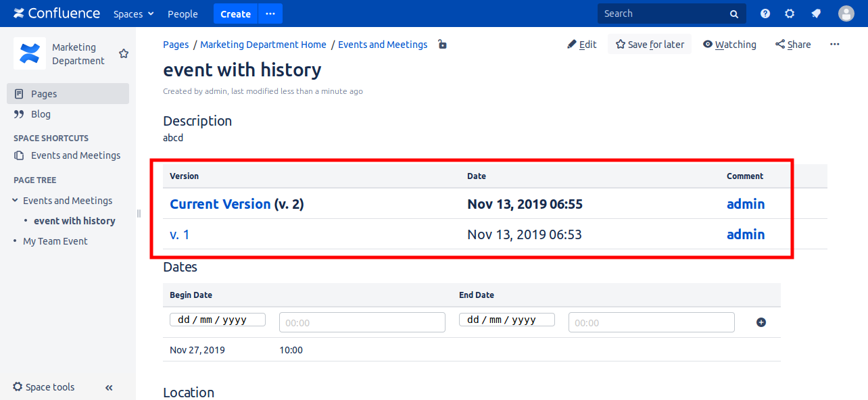This screenshot has height=400, width=868.
Task: Star the Marketing Department space
Action: pyautogui.click(x=124, y=53)
